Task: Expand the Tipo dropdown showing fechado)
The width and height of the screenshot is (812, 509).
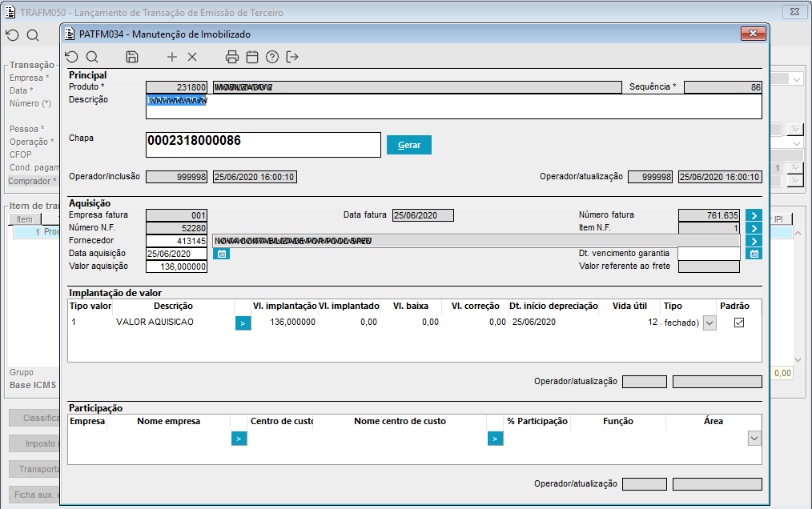Action: click(709, 323)
